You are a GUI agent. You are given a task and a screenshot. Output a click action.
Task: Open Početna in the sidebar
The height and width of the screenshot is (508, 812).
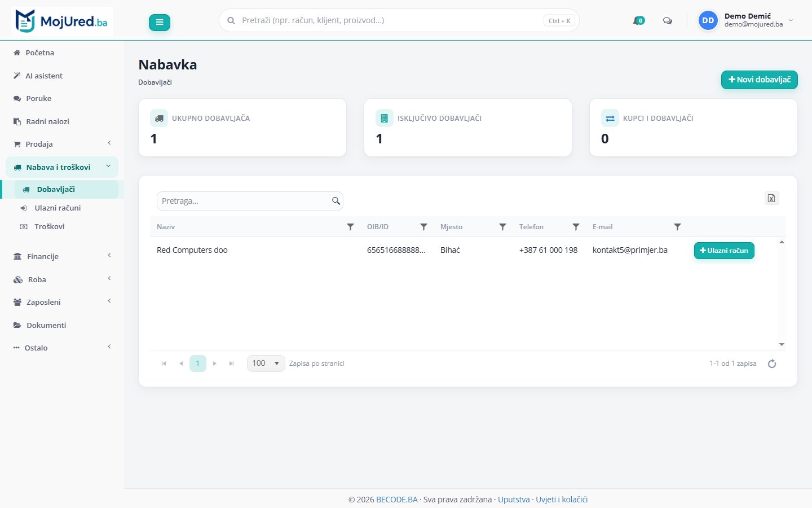coord(62,52)
